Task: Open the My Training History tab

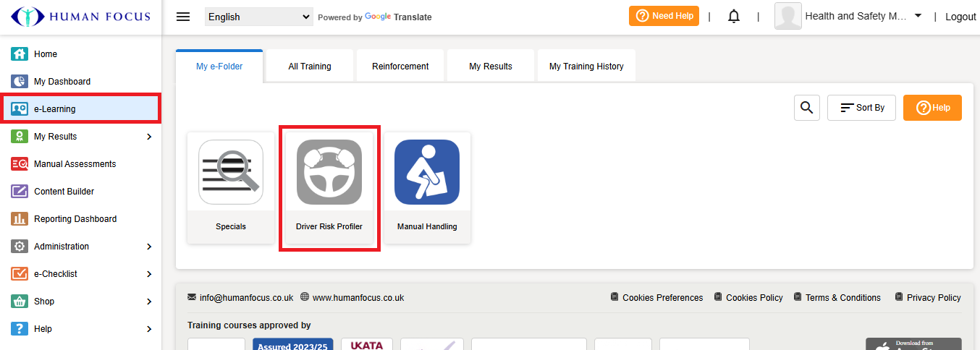Action: pyautogui.click(x=586, y=67)
